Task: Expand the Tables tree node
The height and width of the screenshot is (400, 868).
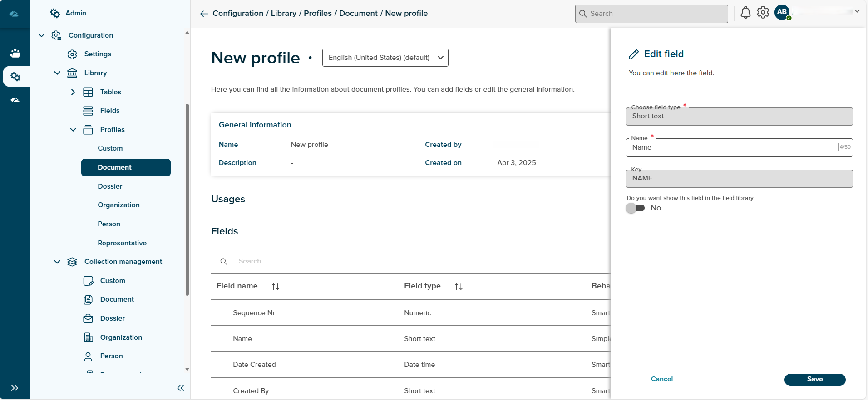Action: [x=73, y=92]
